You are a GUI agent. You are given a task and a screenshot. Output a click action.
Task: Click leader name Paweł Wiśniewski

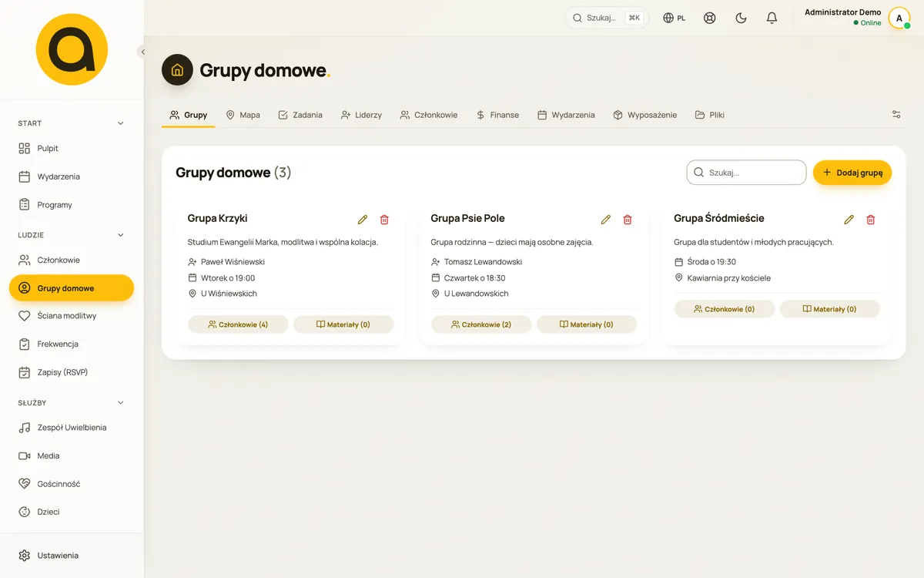point(233,262)
